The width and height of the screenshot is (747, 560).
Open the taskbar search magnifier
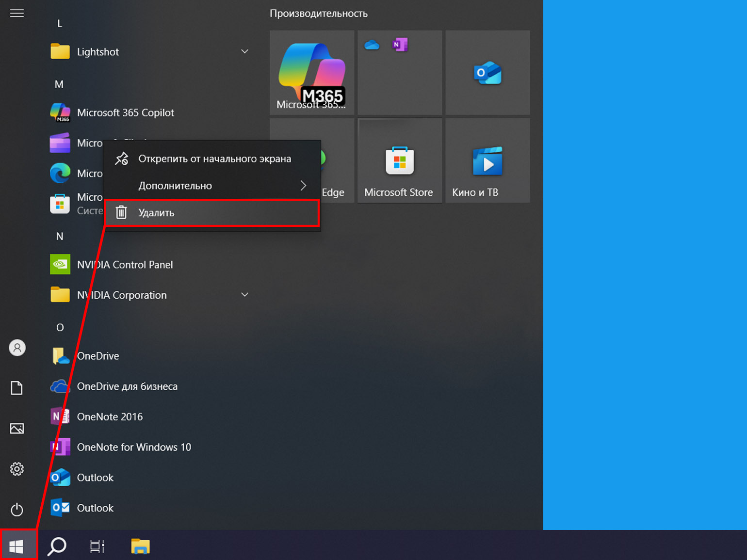[57, 546]
